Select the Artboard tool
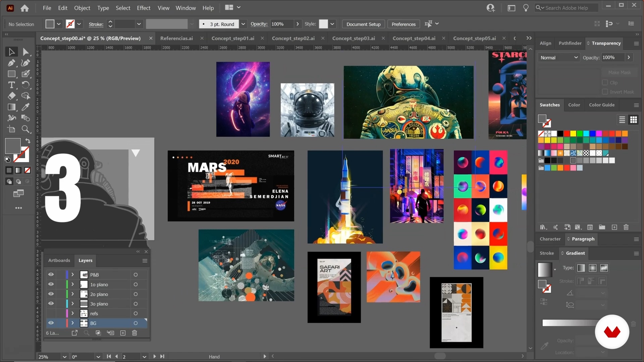 tap(11, 129)
